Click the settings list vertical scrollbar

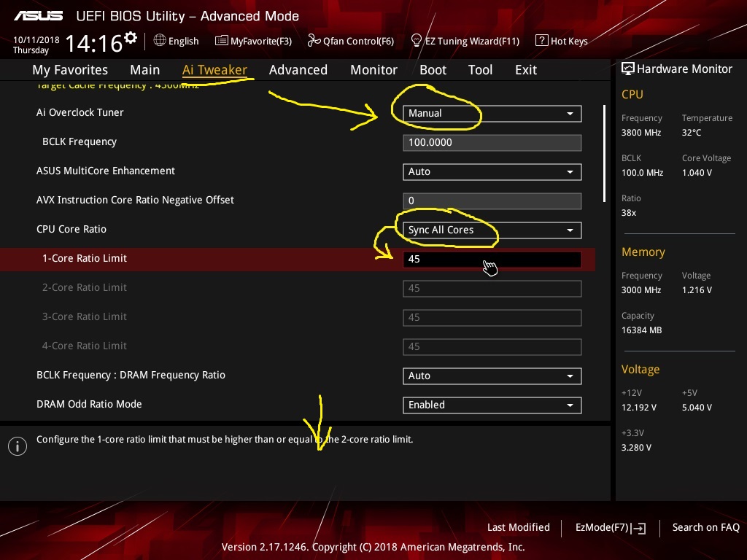(604, 153)
